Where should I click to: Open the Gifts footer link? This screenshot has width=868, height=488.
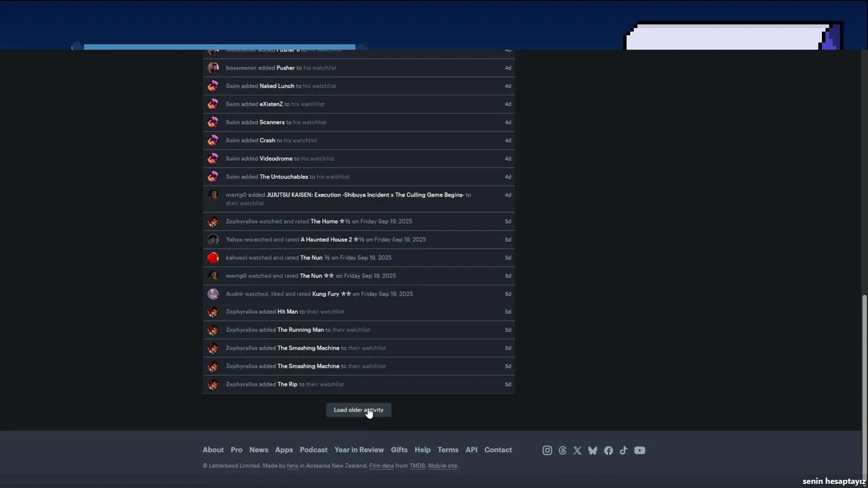[x=399, y=450]
